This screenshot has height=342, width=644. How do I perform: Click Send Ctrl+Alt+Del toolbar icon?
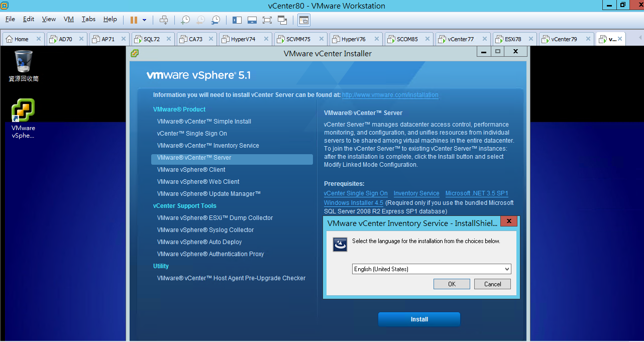(x=164, y=20)
